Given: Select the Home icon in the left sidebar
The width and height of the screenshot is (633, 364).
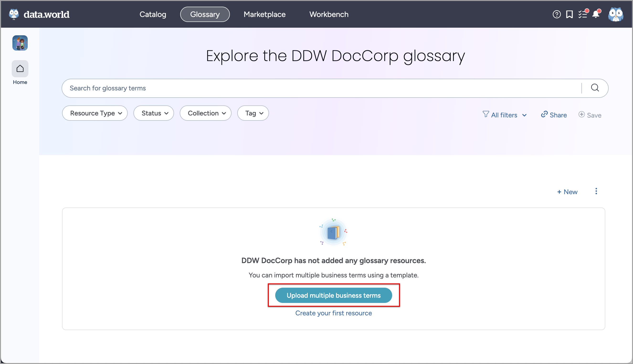Looking at the screenshot, I should click(x=20, y=68).
